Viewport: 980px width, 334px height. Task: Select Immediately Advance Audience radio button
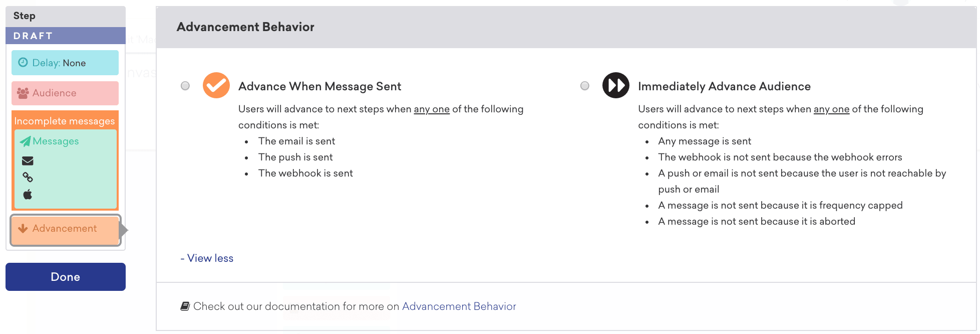[584, 86]
